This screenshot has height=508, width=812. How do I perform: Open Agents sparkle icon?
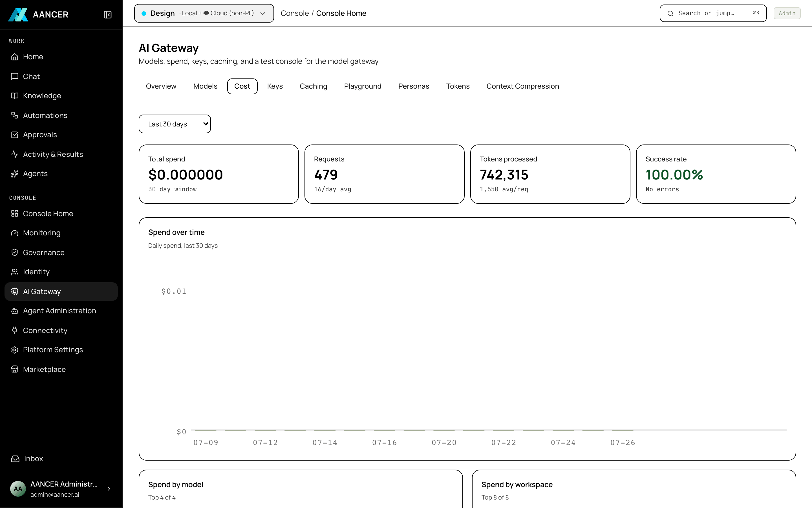coord(14,174)
